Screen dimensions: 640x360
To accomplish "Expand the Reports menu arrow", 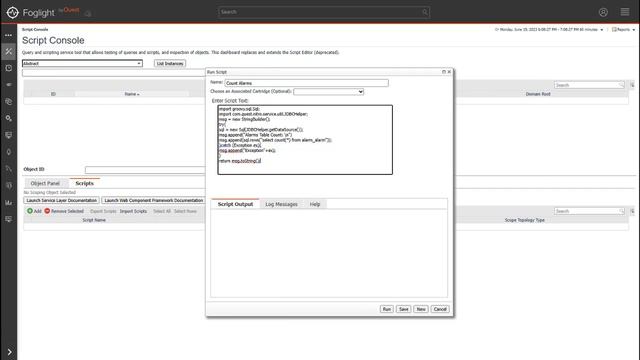I will tap(633, 30).
